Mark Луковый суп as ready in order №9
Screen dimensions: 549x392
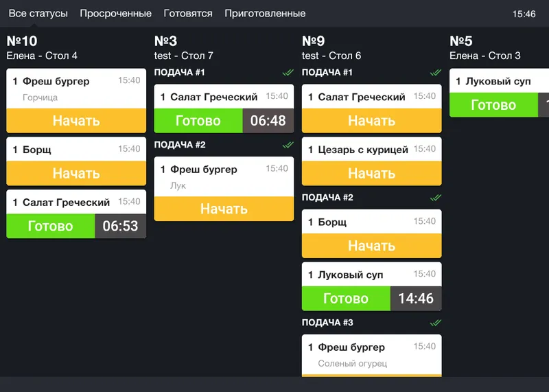[346, 299]
